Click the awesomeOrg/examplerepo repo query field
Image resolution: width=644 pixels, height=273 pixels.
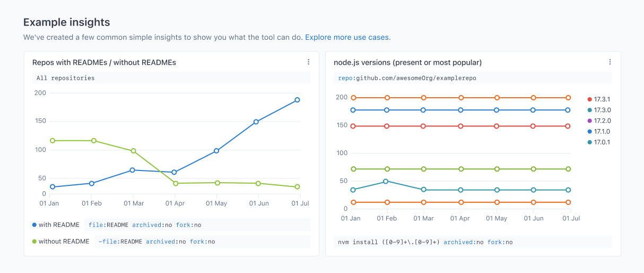[x=407, y=78]
